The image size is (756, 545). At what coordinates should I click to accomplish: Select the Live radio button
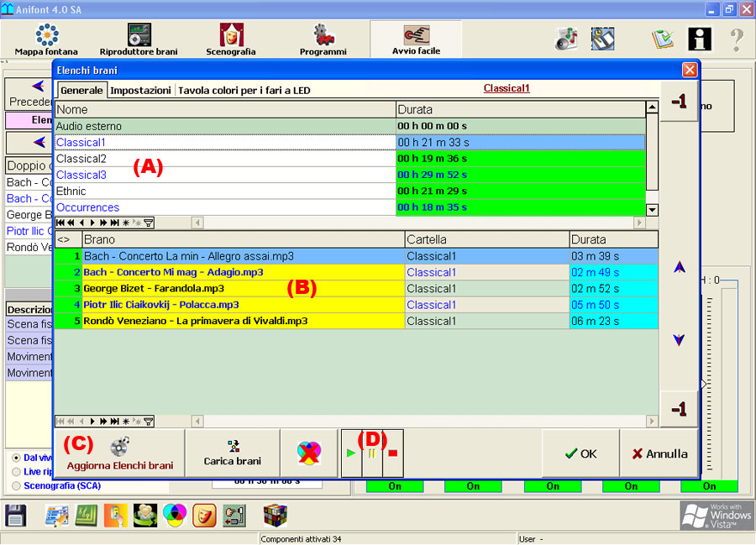17,472
